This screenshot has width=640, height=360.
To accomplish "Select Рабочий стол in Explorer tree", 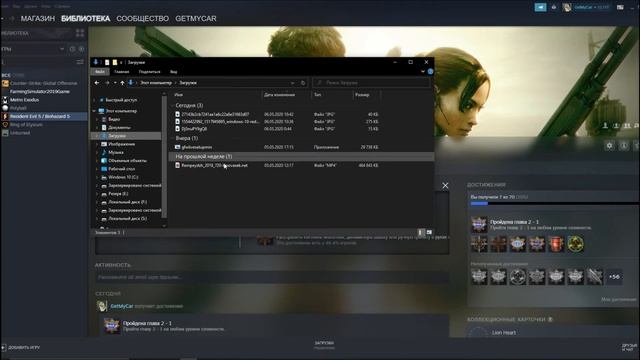I will point(122,169).
